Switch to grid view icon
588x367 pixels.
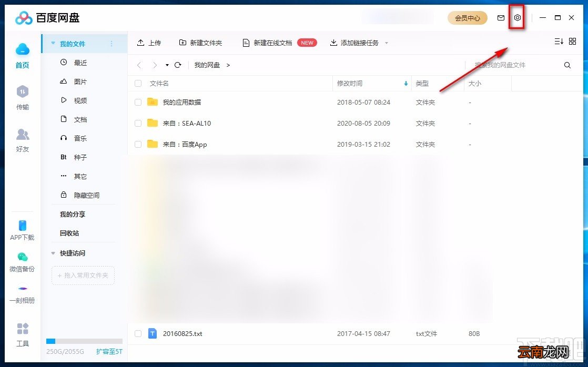point(572,41)
